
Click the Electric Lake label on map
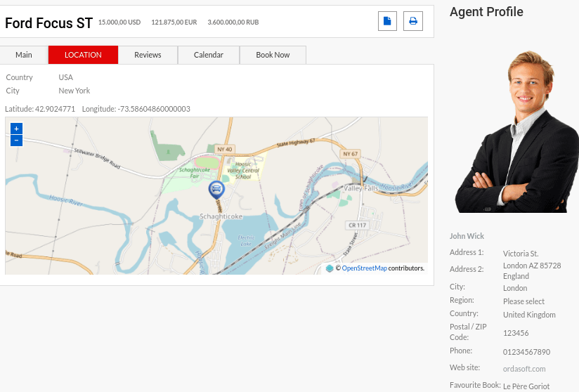[x=246, y=241]
